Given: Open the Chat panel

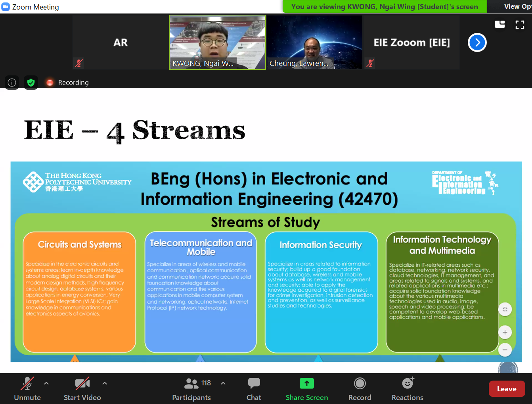Looking at the screenshot, I should pyautogui.click(x=254, y=389).
